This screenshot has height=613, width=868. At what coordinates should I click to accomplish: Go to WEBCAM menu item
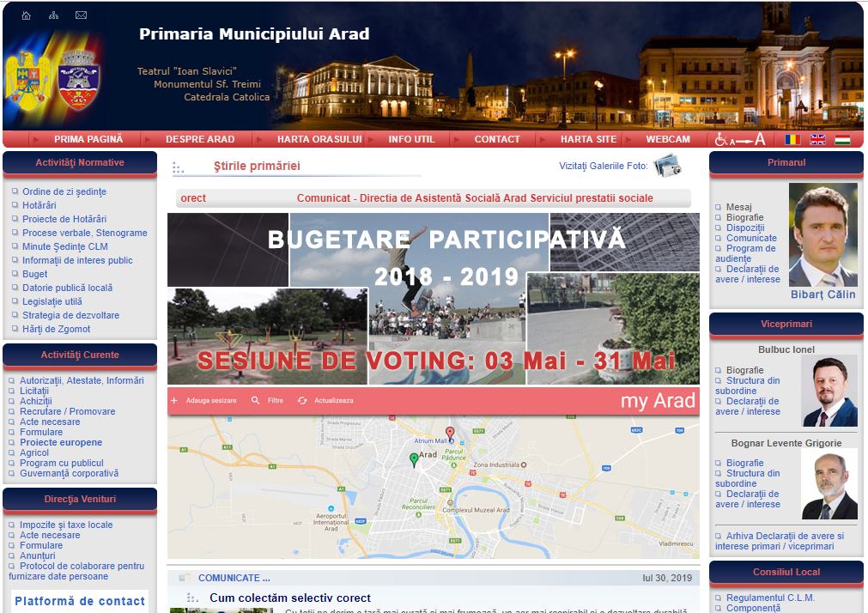click(x=667, y=139)
